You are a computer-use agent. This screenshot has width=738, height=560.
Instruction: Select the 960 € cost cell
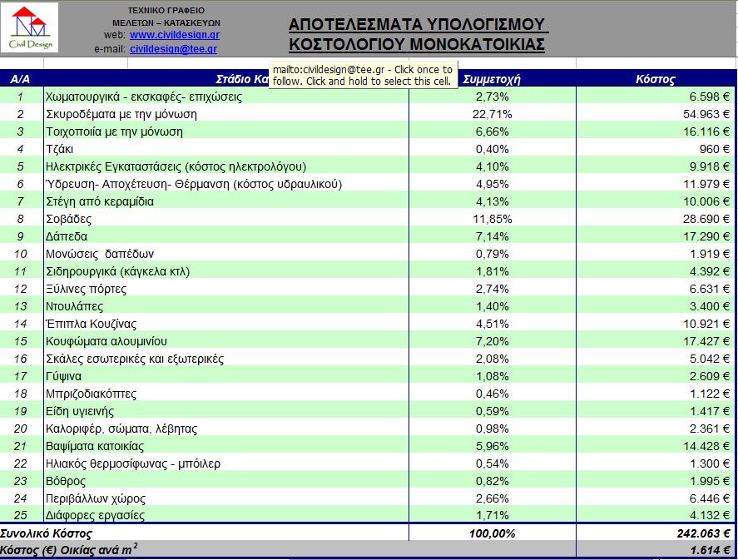[656, 149]
